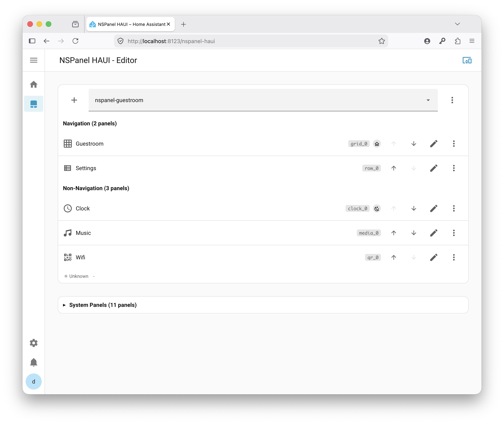Viewport: 504px width, 424px height.
Task: Move Guestroom panel down
Action: [413, 144]
